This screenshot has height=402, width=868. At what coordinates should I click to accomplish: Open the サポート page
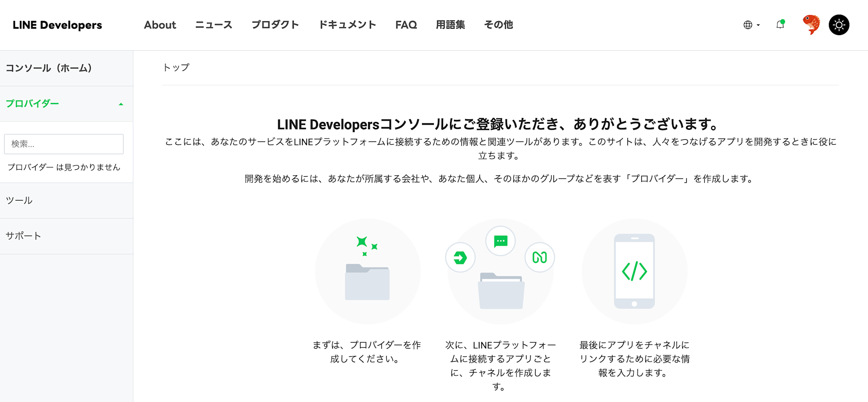[24, 236]
